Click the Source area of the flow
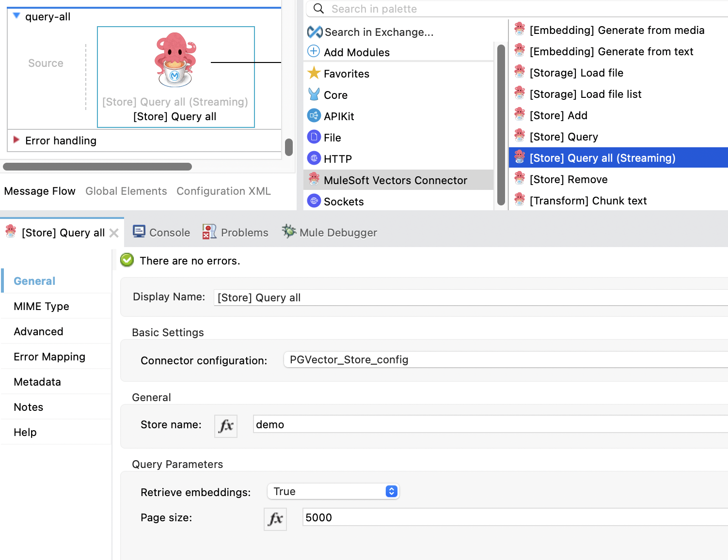 pyautogui.click(x=46, y=63)
